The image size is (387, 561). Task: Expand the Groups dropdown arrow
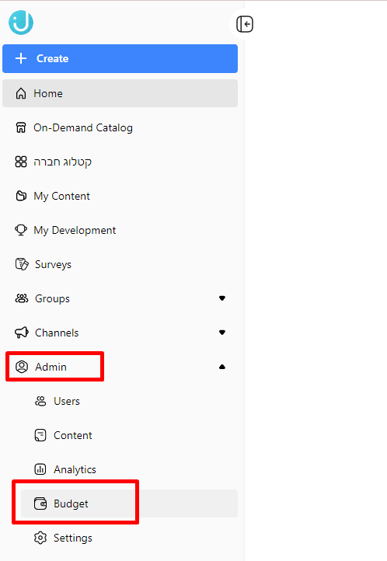[x=222, y=298]
